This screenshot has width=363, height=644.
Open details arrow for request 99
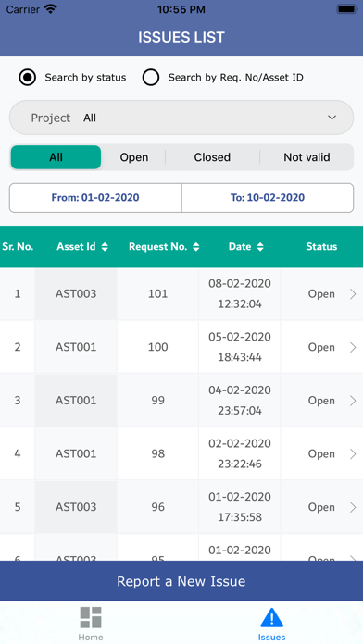(x=353, y=401)
